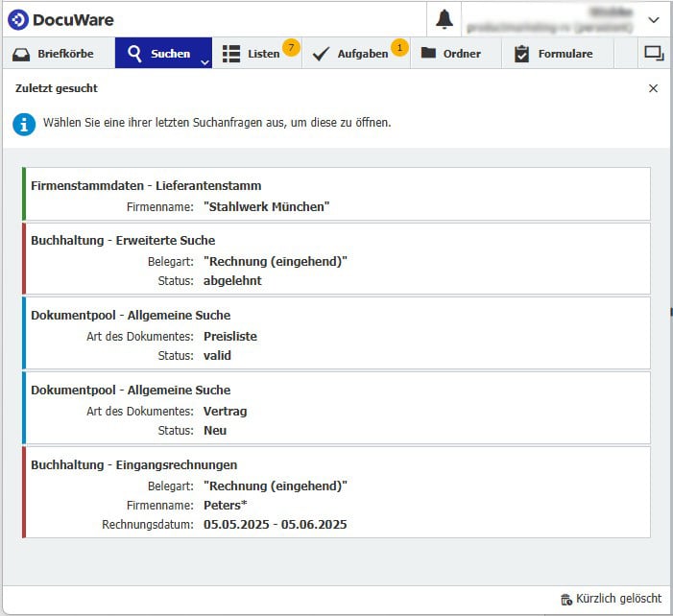Open Dokumentpool search for Preisliste

(x=336, y=333)
